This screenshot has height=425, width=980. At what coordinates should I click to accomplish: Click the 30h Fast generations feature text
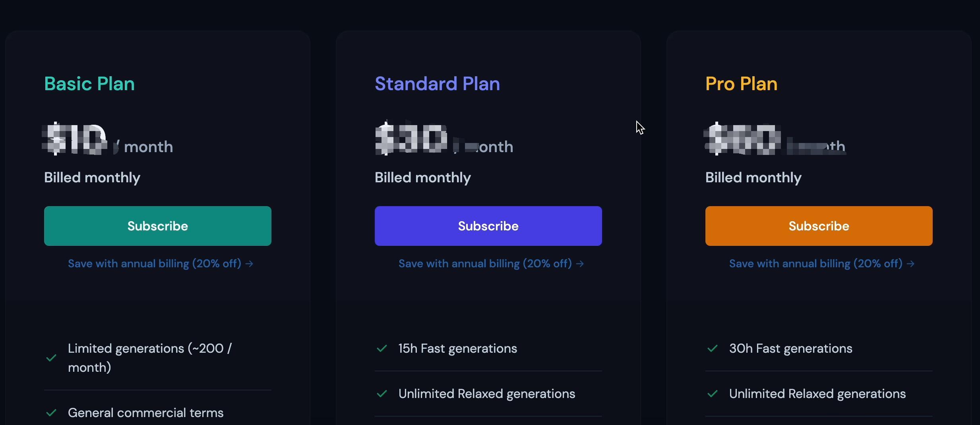[791, 348]
